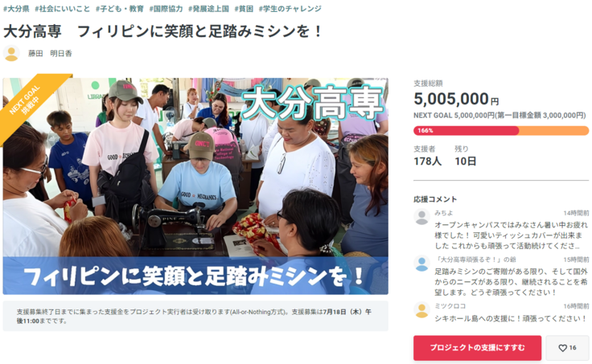Open the #発展途上国 tag link

click(x=209, y=9)
